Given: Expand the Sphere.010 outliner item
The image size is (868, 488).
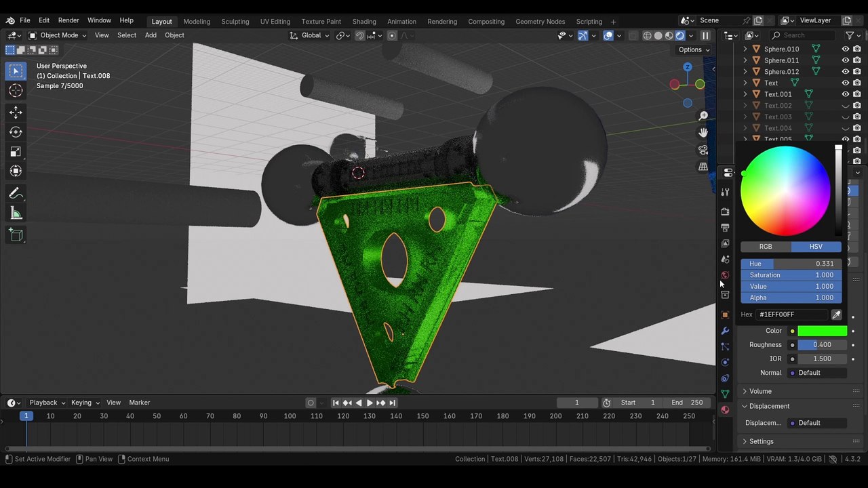Looking at the screenshot, I should (x=745, y=49).
